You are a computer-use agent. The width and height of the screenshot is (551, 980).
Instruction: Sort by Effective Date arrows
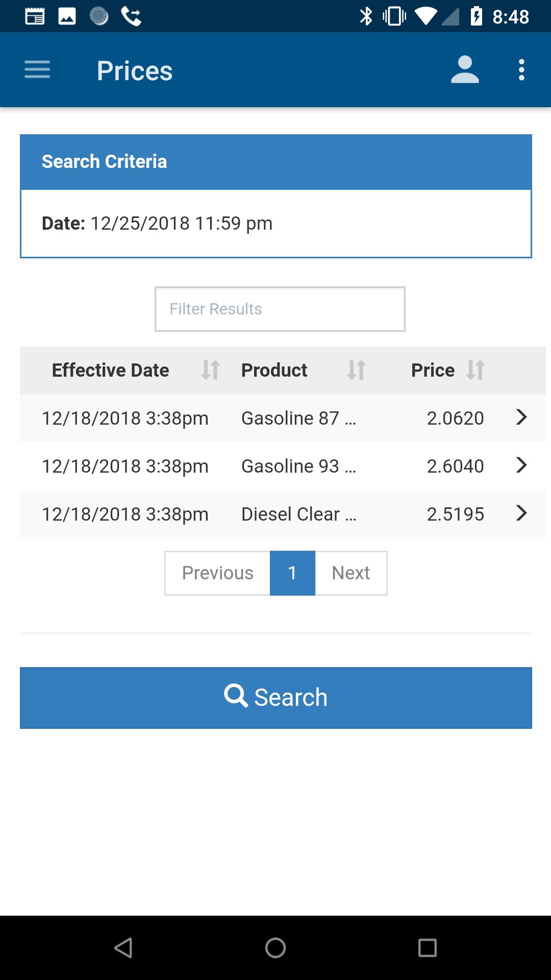click(x=210, y=370)
